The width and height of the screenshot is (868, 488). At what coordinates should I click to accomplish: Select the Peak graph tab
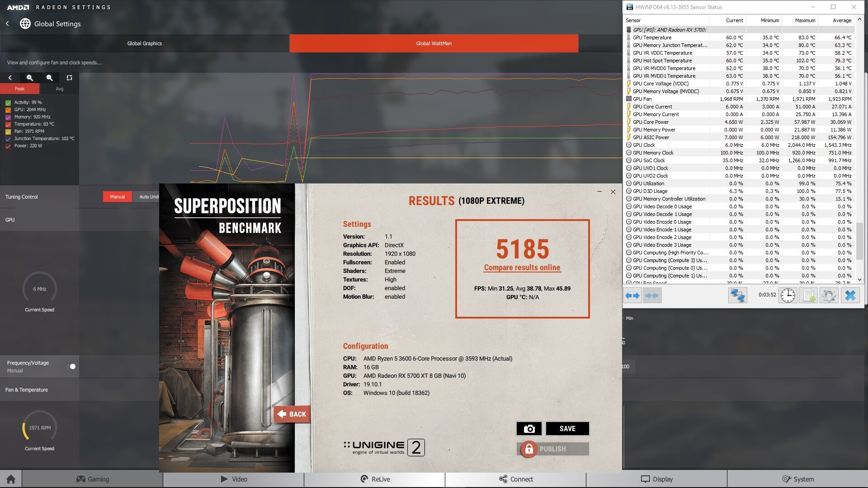(x=20, y=89)
